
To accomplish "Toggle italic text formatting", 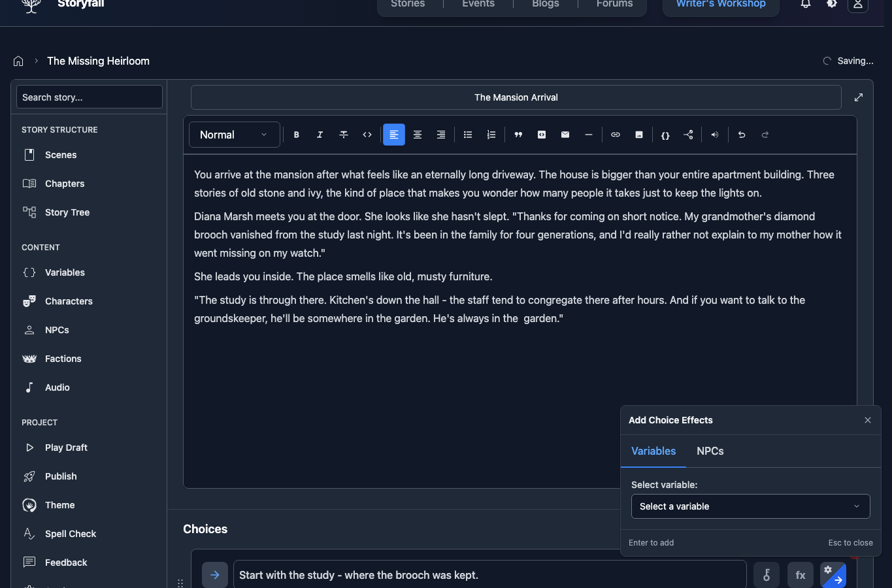I will (320, 135).
